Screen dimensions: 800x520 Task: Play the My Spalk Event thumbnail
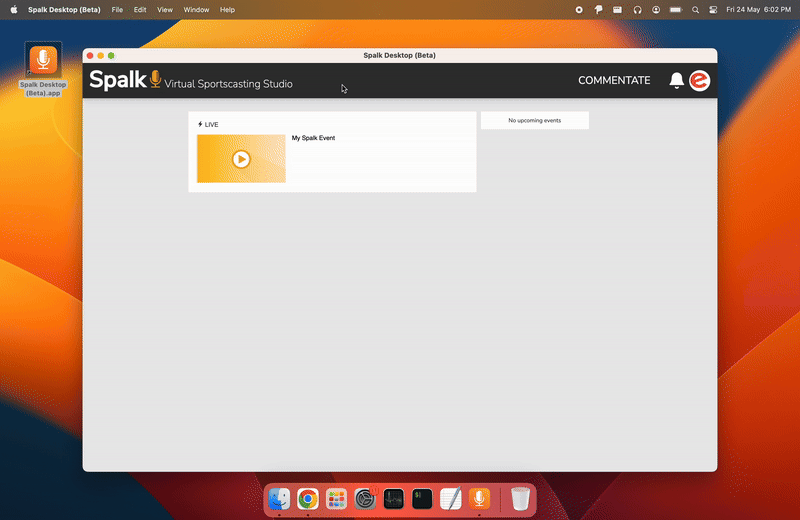tap(241, 159)
